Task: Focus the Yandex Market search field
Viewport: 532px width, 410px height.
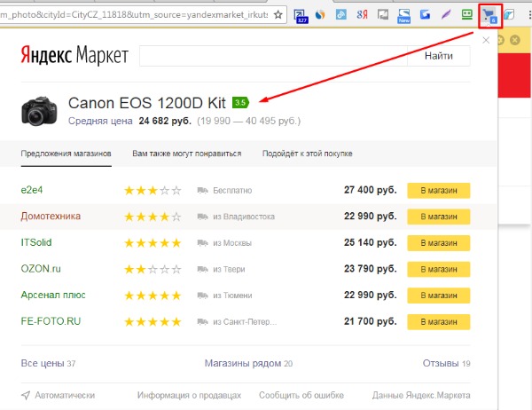Action: (273, 56)
